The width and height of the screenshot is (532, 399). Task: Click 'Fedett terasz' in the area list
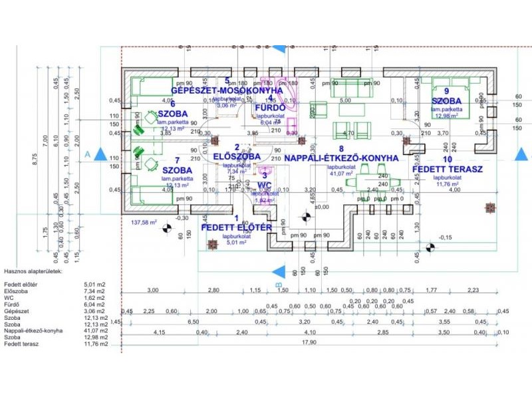21,344
